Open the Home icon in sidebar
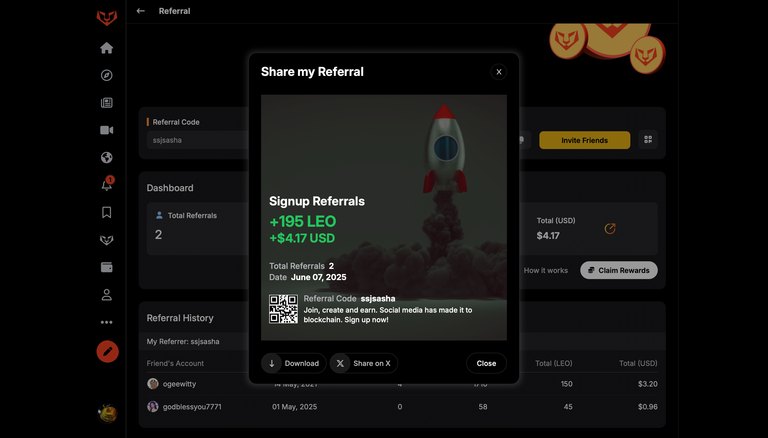The width and height of the screenshot is (768, 438). 106,48
